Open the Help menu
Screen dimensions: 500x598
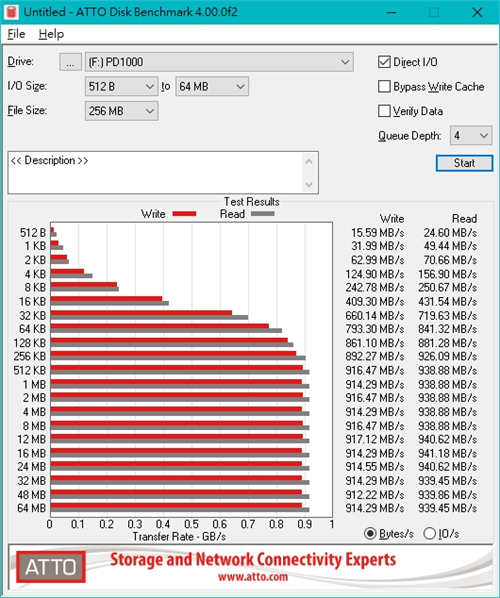(x=51, y=34)
